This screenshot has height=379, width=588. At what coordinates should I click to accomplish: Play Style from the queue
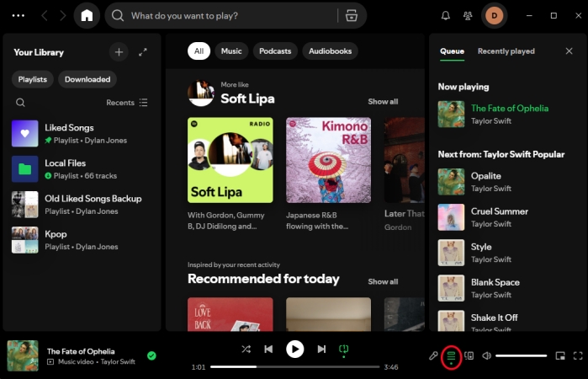tap(508, 253)
